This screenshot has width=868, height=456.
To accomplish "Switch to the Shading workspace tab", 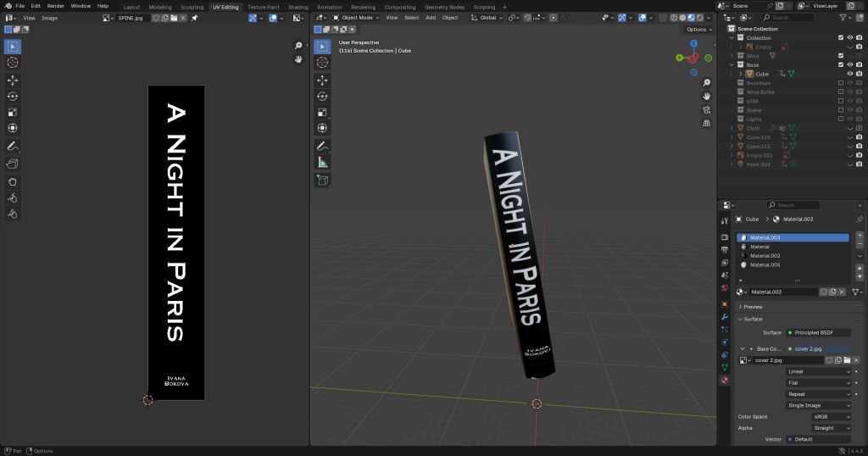I will click(298, 7).
